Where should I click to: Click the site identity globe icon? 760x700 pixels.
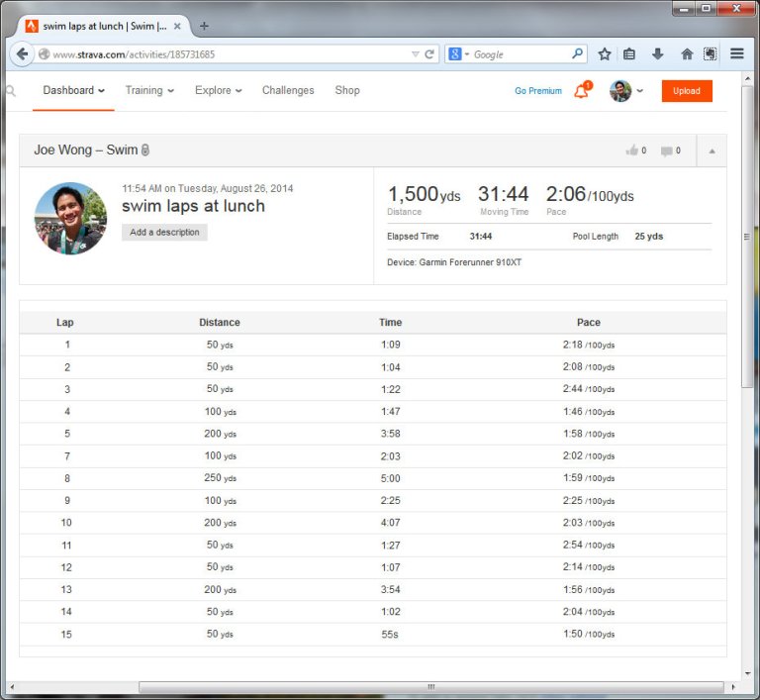[x=45, y=54]
